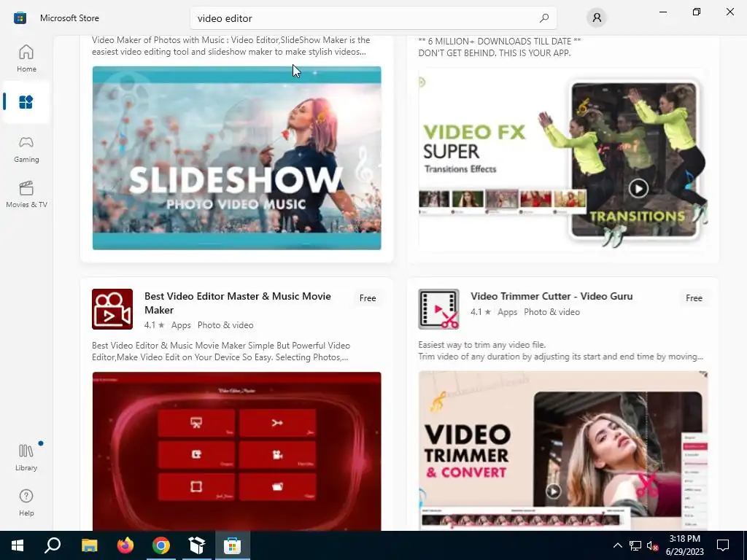
Task: Click the Best Video Editor Master app icon
Action: (x=112, y=309)
